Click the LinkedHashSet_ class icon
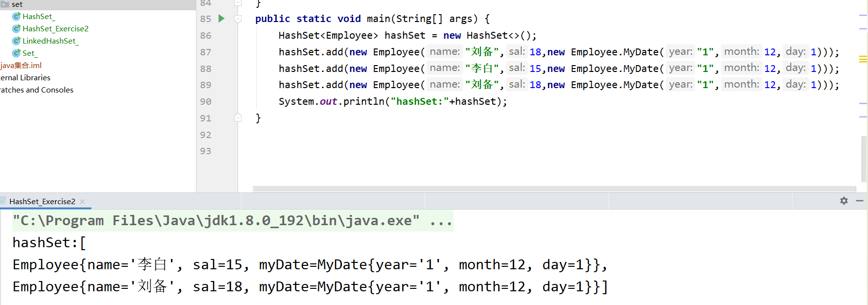 click(16, 41)
